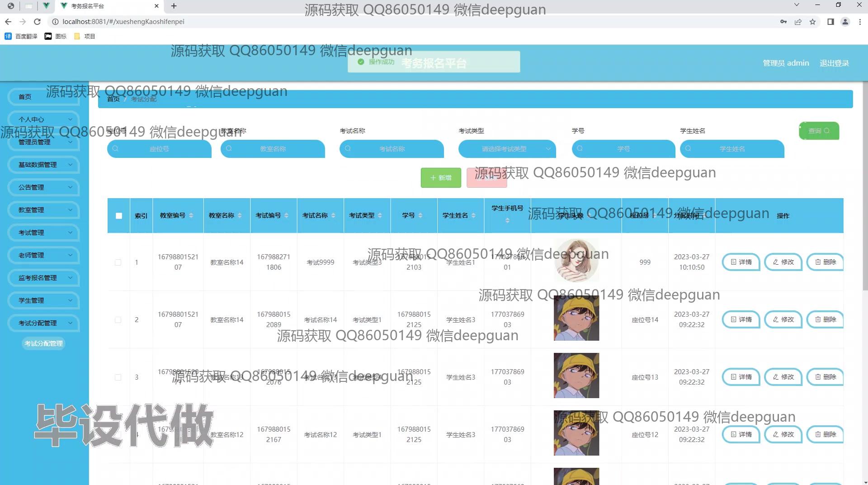Click 修改 for the 座位号14 row
The image size is (868, 485).
783,319
